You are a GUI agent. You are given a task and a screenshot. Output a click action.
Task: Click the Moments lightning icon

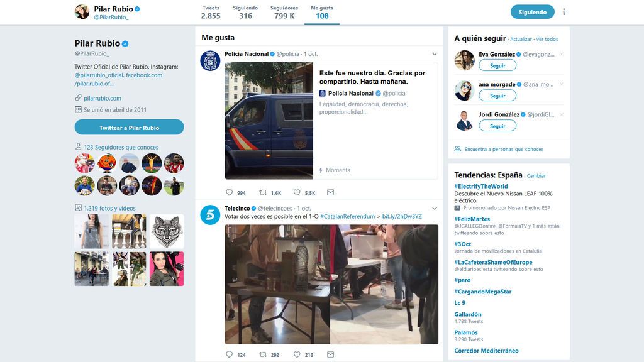coord(321,170)
